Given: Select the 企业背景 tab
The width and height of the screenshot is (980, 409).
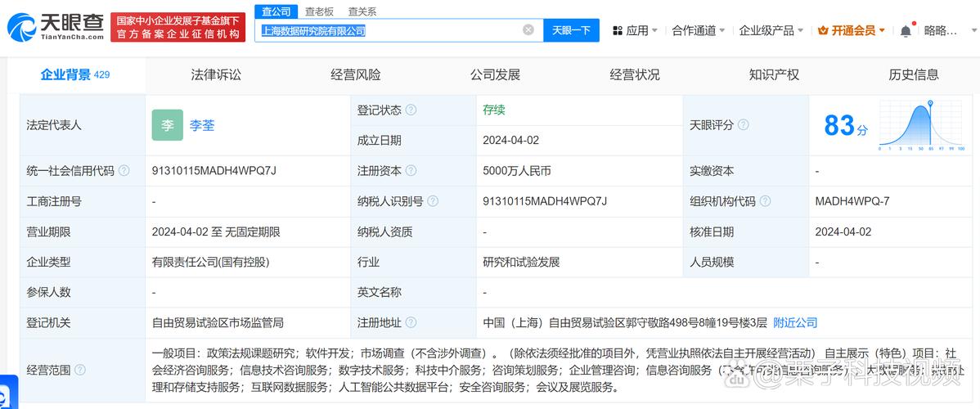Looking at the screenshot, I should click(75, 75).
